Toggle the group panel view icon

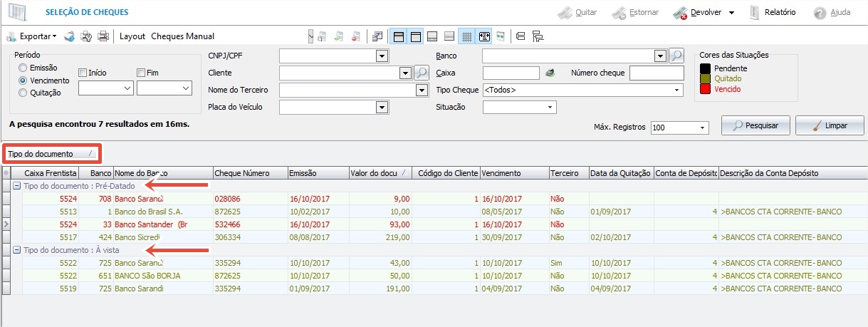(399, 36)
